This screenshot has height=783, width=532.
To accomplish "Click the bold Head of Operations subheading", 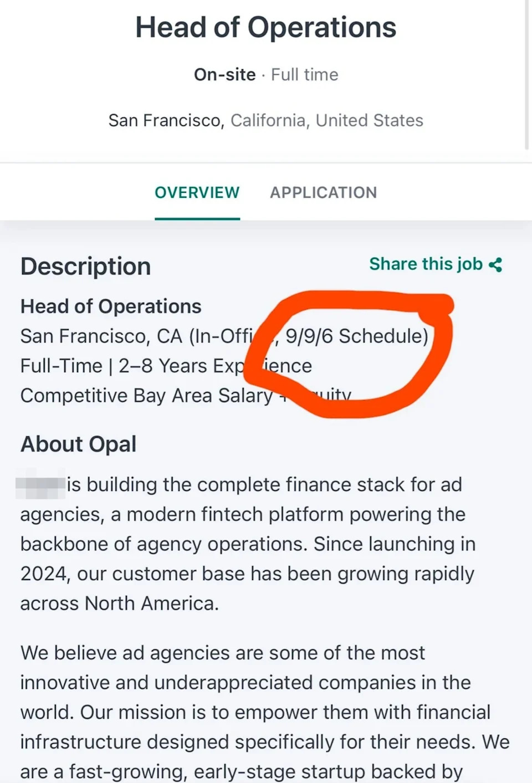I will point(111,306).
